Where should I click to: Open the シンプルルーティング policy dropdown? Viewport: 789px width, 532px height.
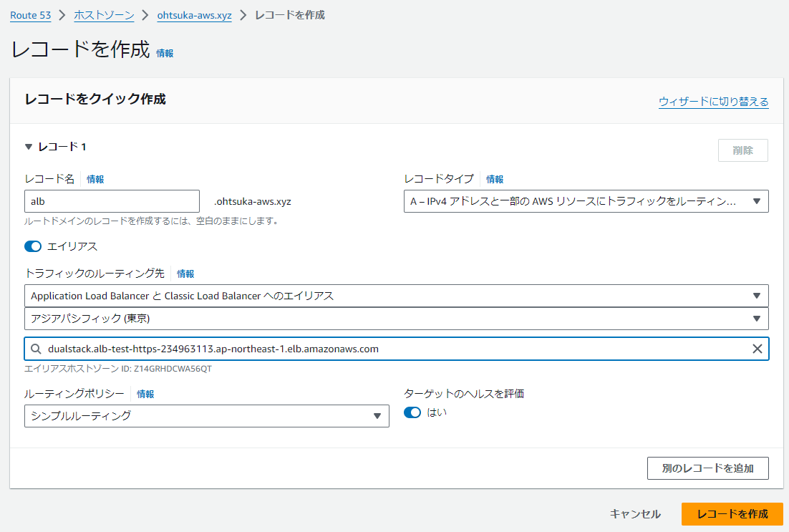pyautogui.click(x=206, y=416)
